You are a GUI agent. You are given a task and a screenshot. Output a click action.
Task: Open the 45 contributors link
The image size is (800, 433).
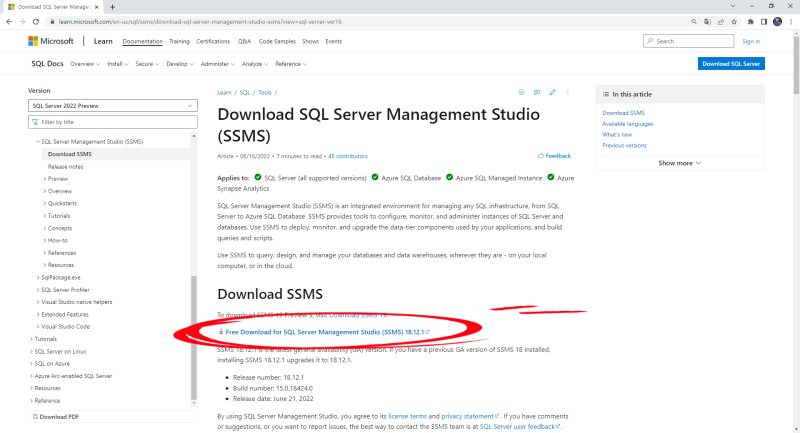click(348, 156)
